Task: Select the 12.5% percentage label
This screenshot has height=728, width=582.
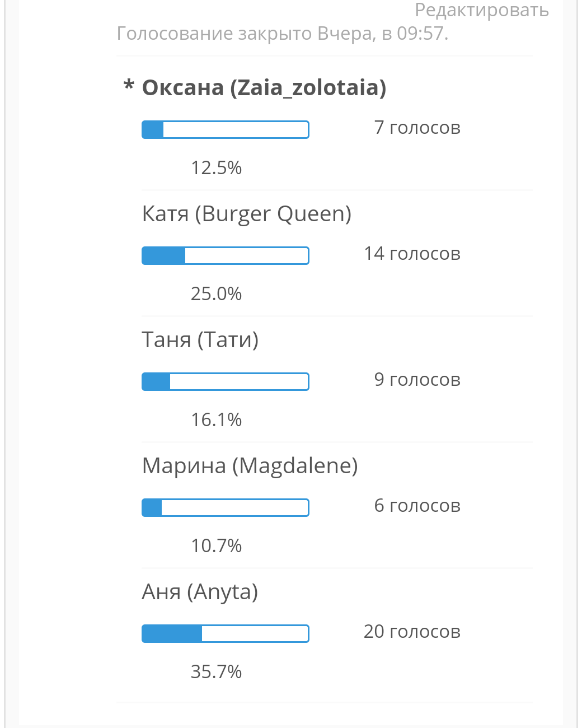Action: [216, 167]
